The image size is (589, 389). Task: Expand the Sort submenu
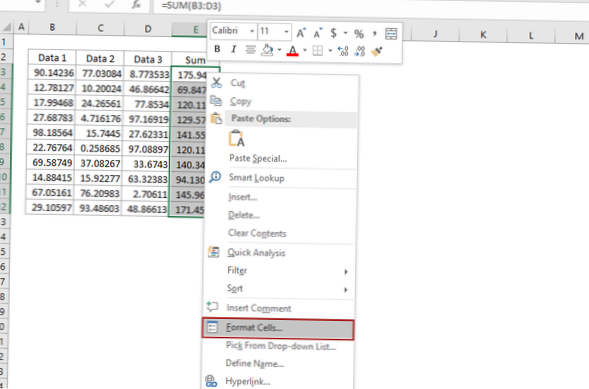[x=279, y=289]
